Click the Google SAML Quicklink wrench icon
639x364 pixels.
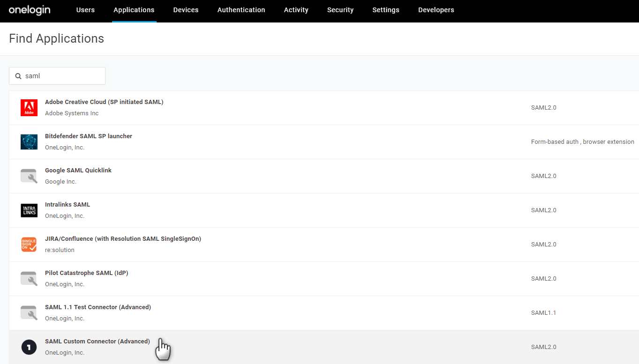point(29,176)
